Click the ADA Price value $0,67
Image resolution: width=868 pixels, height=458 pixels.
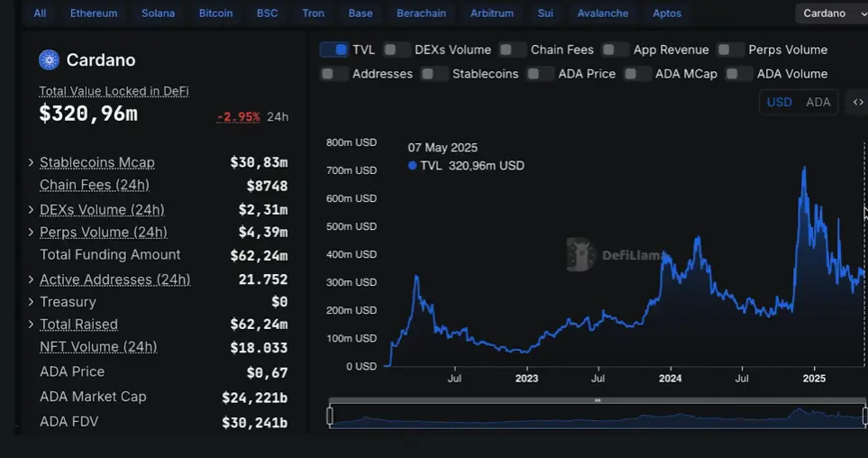pyautogui.click(x=268, y=372)
